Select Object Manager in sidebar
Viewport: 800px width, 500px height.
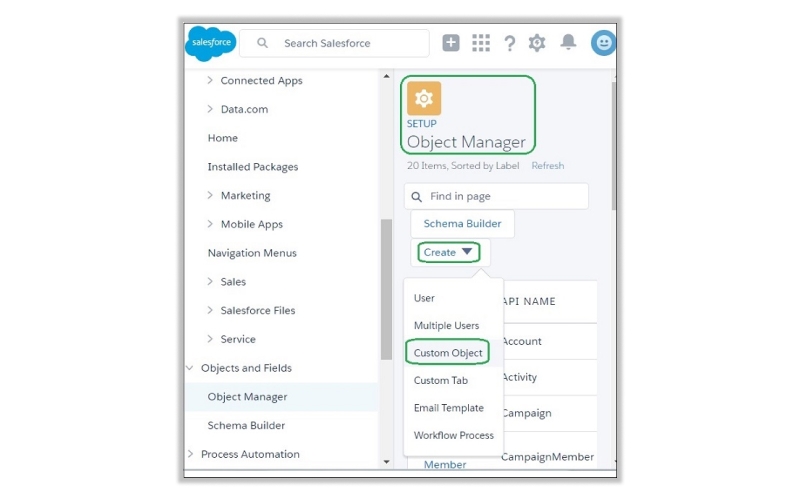(282, 396)
